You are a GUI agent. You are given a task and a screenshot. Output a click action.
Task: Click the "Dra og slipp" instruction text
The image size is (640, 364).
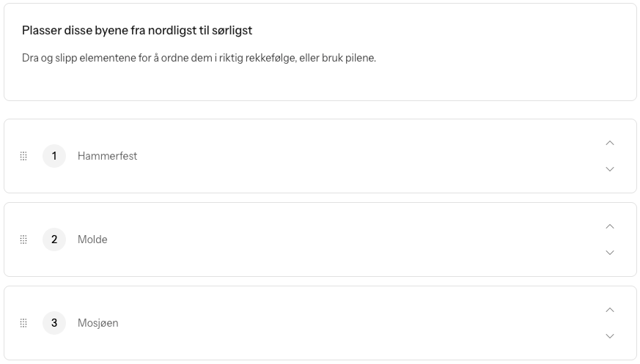(199, 58)
